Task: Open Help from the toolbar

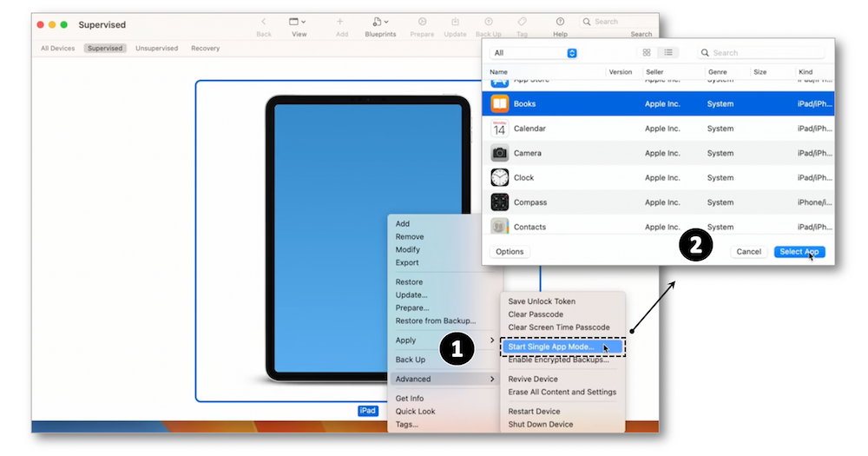Action: pos(560,22)
